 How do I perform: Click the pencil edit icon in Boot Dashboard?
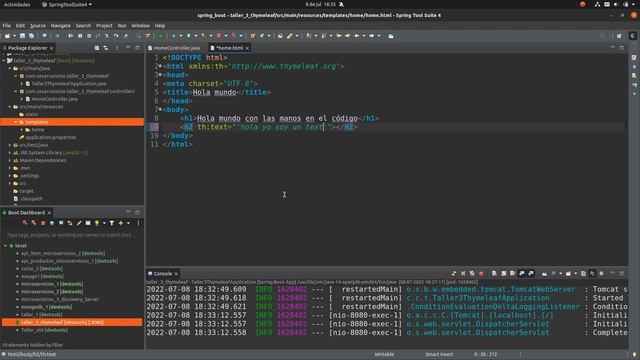79,223
